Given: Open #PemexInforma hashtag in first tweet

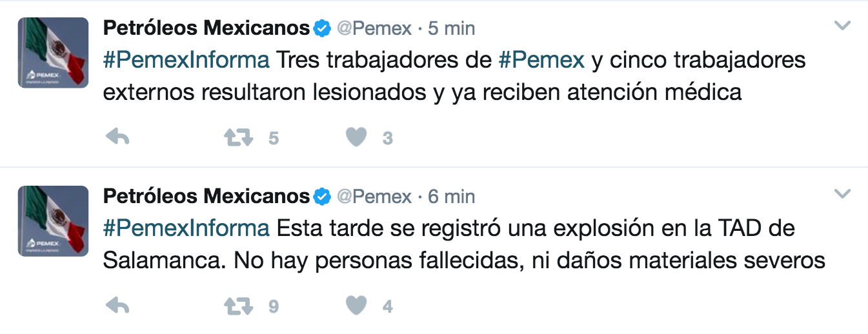Looking at the screenshot, I should coord(187,61).
